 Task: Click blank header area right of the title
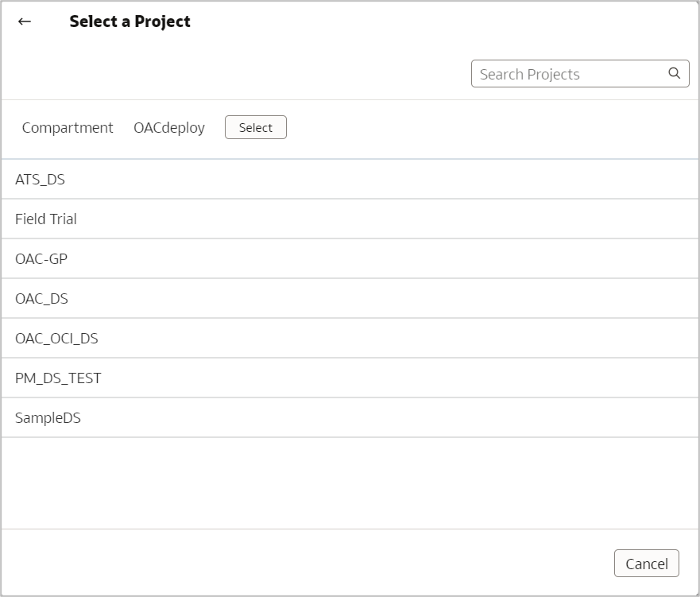point(445,21)
